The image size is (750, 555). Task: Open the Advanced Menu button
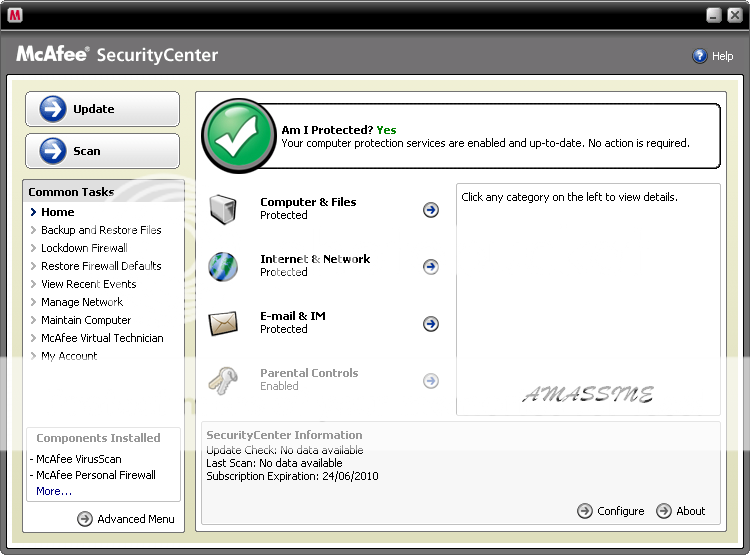(126, 519)
